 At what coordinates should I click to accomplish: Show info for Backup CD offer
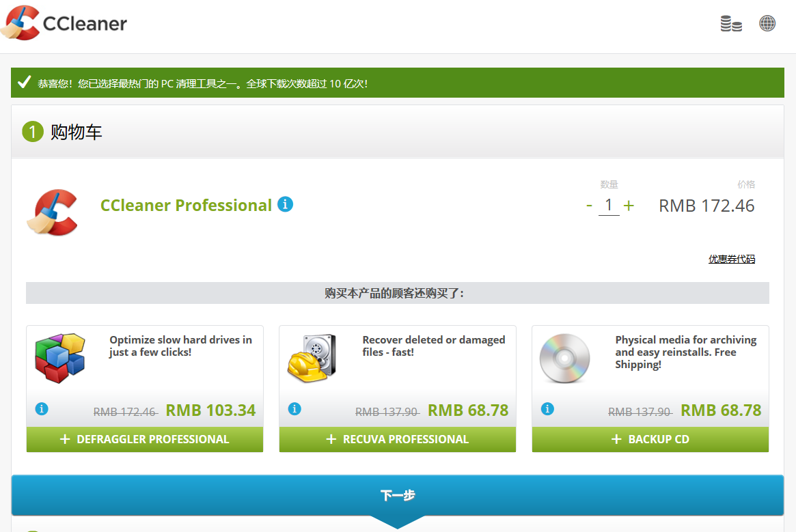547,408
